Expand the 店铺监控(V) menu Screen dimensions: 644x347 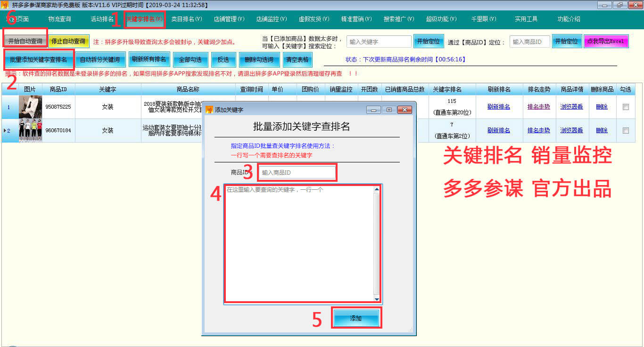[x=271, y=19]
